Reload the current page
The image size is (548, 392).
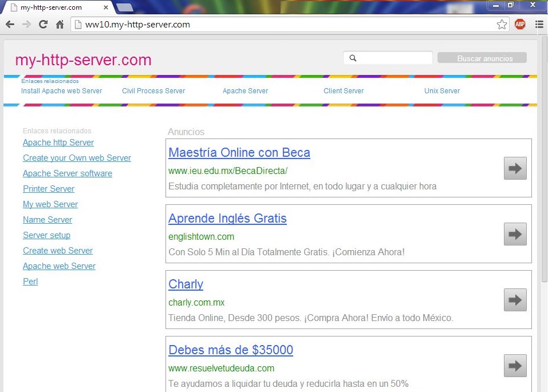(x=44, y=25)
